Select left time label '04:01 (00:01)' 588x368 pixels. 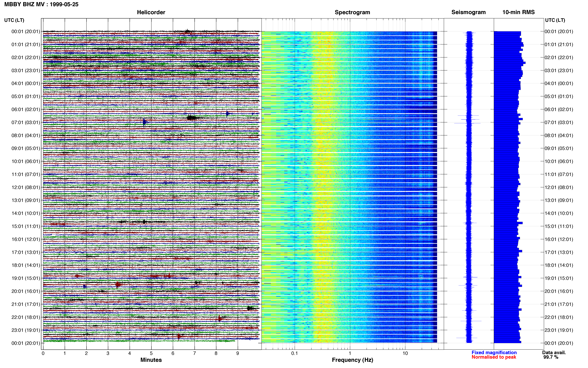[26, 83]
